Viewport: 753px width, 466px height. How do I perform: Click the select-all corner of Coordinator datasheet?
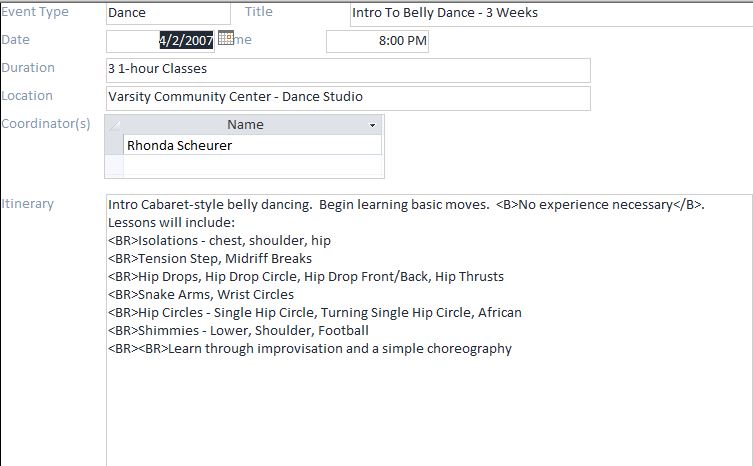click(x=114, y=125)
